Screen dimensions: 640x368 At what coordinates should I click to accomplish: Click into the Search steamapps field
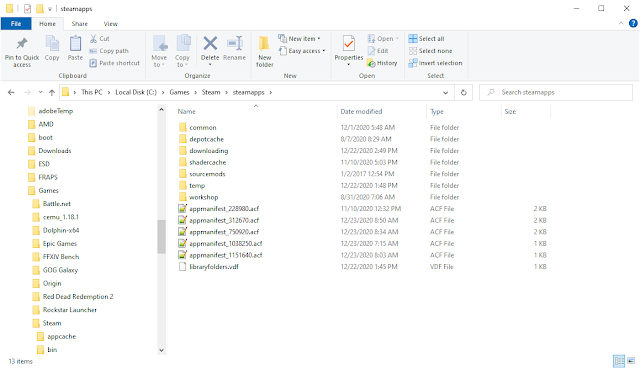[556, 93]
